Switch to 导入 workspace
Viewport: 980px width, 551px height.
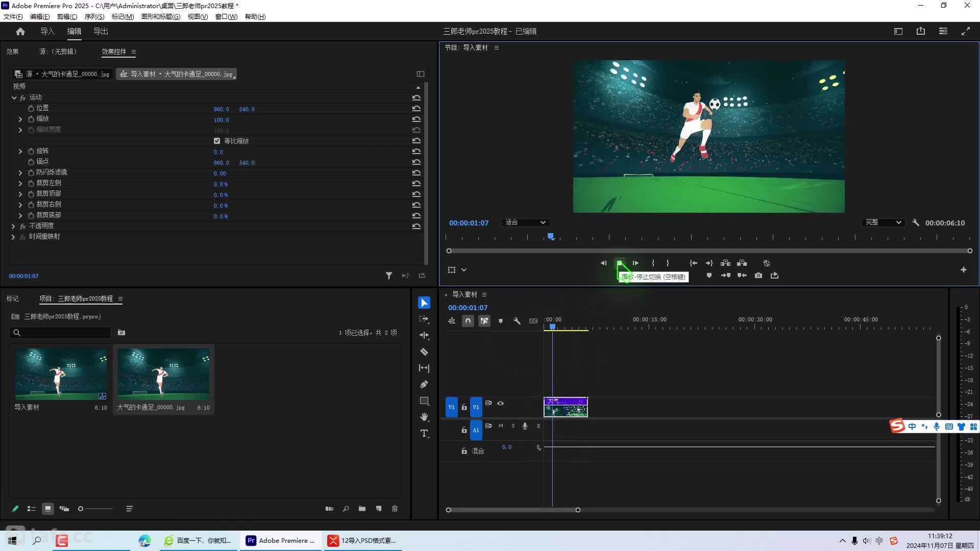pyautogui.click(x=47, y=31)
